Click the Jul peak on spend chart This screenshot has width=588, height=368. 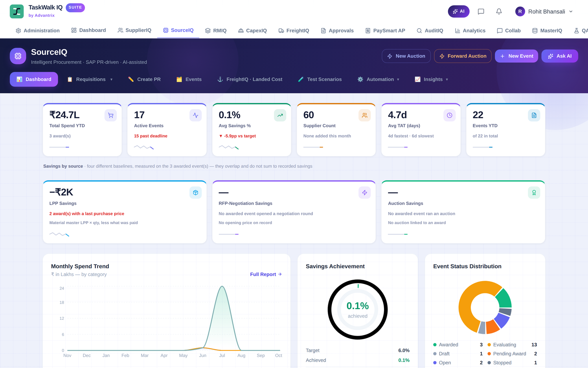[x=222, y=286]
